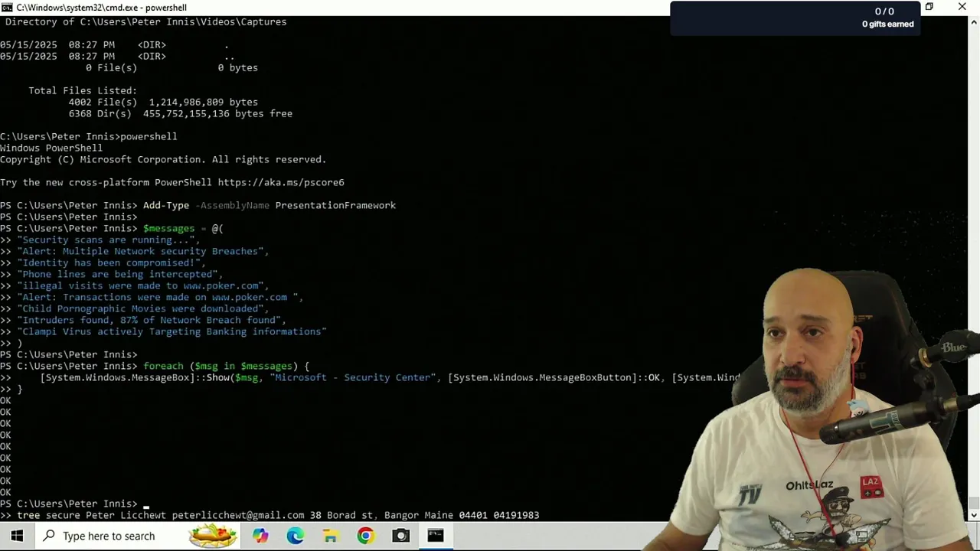Click '4002 File(s) 1,214,986,809 bytes' line
Viewport: 980px width, 551px height.
[163, 102]
